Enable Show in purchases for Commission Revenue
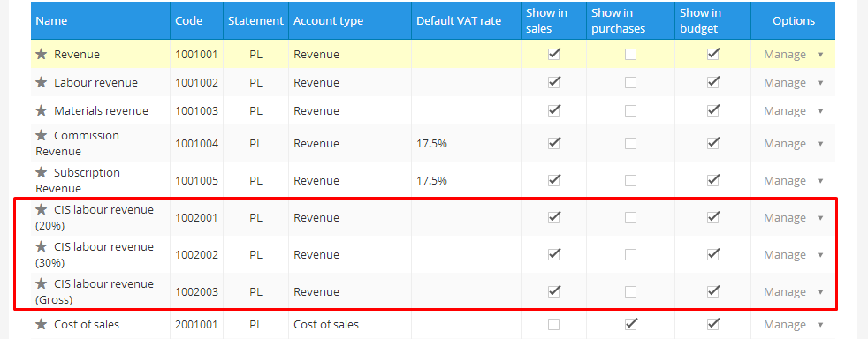 (630, 143)
